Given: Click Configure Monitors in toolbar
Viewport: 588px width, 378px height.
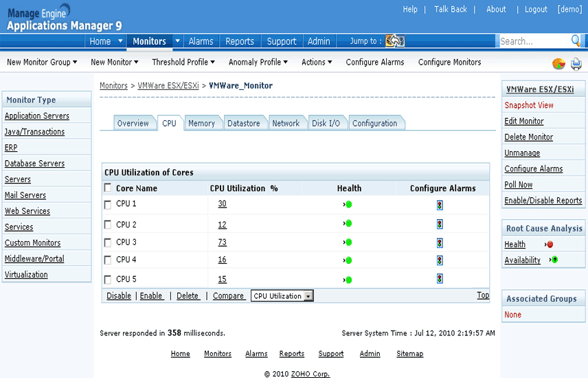Looking at the screenshot, I should tap(450, 63).
